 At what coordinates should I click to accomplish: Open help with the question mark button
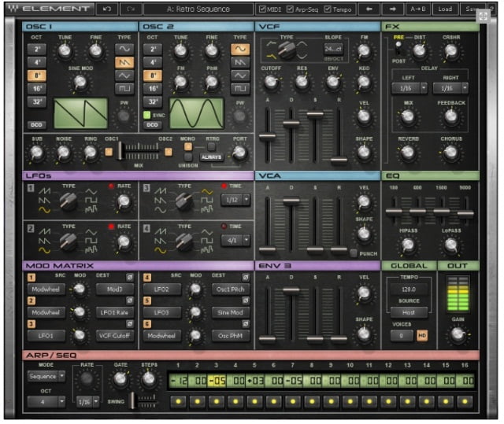tap(491, 9)
